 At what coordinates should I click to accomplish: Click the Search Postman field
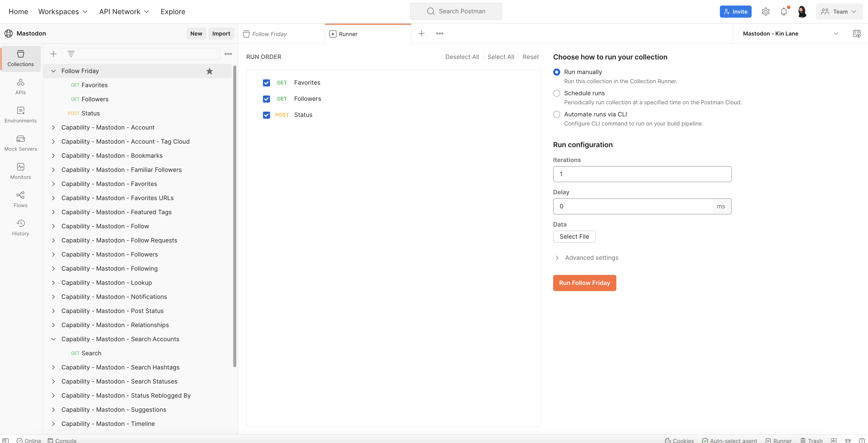456,11
